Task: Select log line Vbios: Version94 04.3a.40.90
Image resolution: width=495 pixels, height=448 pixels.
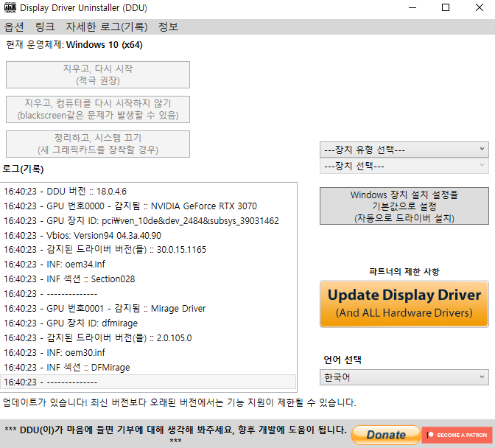Action: pyautogui.click(x=148, y=236)
